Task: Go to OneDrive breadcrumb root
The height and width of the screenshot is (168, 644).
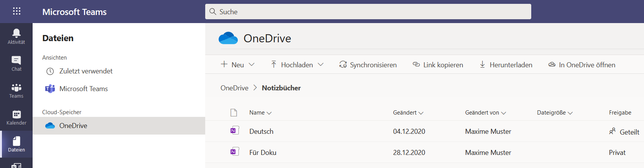Action: (234, 88)
